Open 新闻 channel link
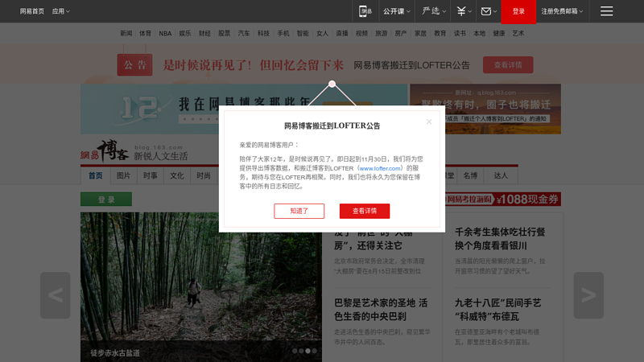This screenshot has width=644, height=362. (x=126, y=33)
